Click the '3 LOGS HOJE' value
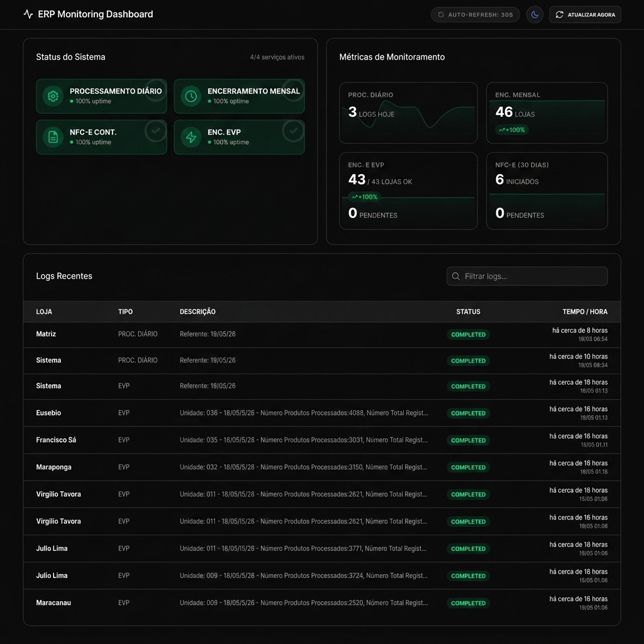The width and height of the screenshot is (644, 644). (x=371, y=112)
